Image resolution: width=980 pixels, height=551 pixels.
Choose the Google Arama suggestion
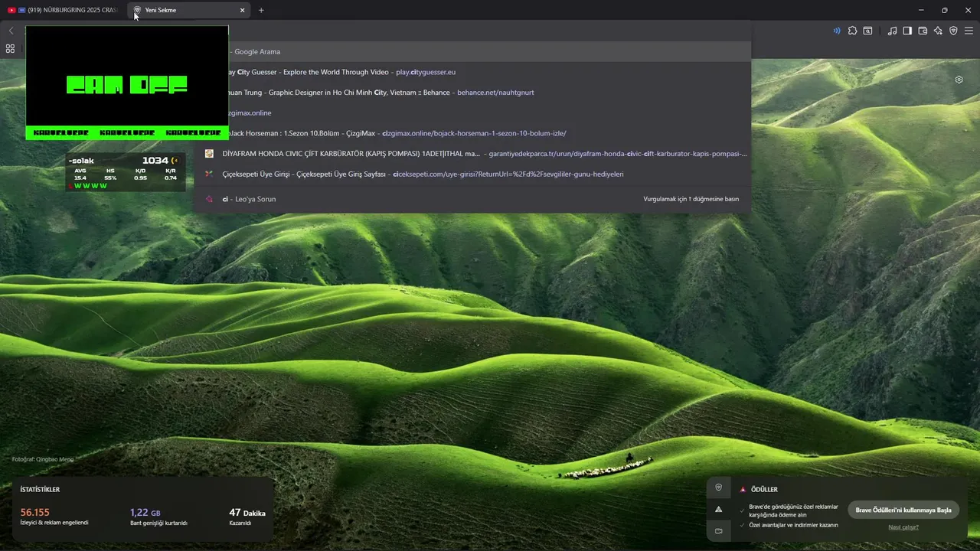[x=472, y=51]
